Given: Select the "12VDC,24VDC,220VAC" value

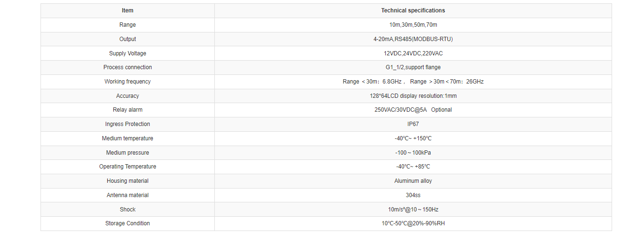Looking at the screenshot, I should (413, 53).
